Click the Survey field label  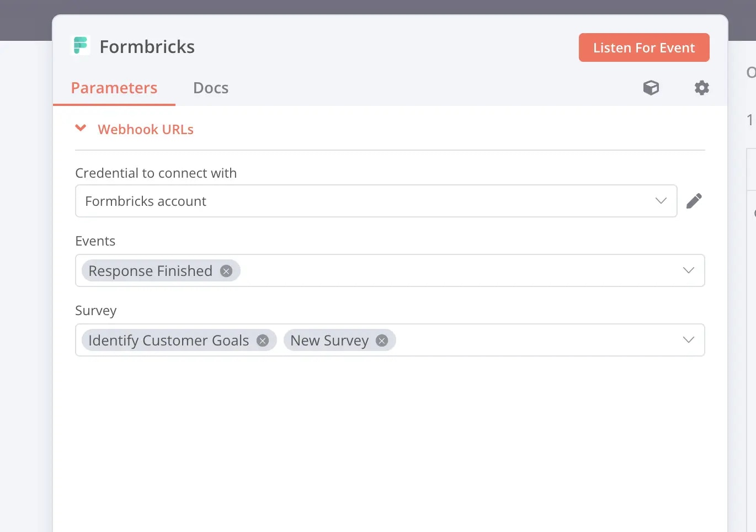(96, 311)
